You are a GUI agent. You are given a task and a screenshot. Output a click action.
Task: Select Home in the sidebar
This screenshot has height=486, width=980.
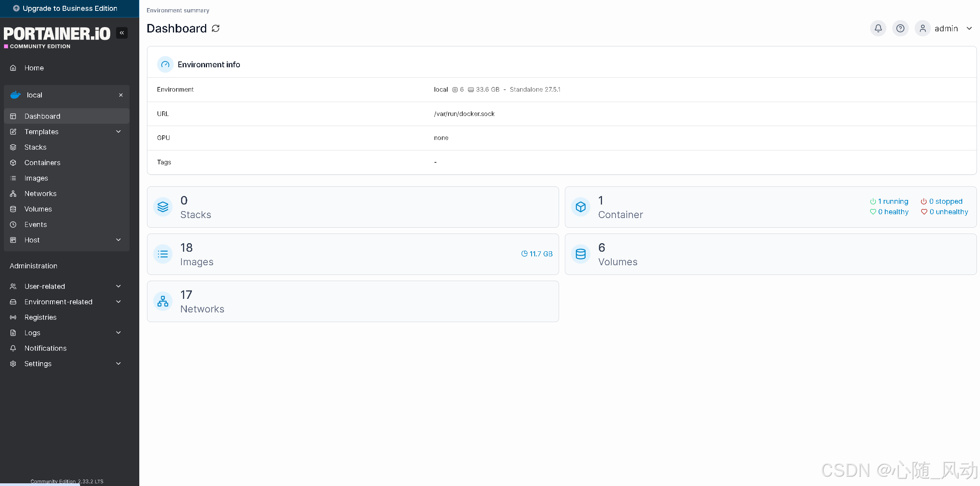click(34, 68)
